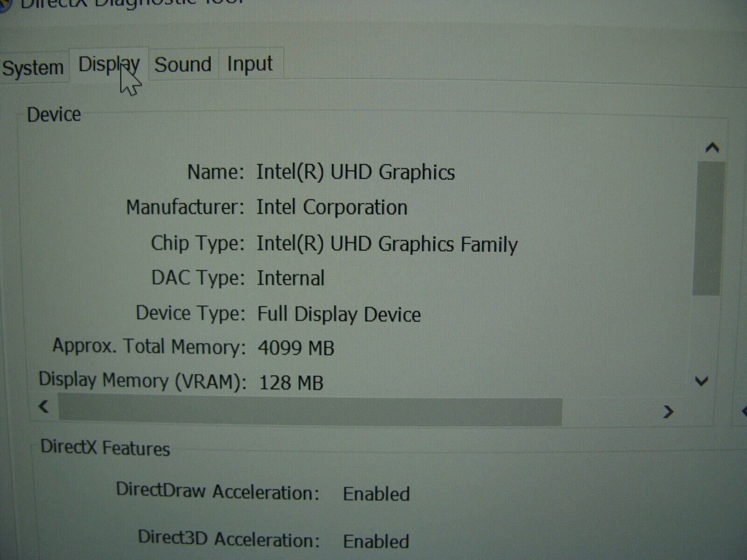Click the horizontal scrollbar thumb in Device
Viewport: 747px width, 560px height.
point(310,411)
